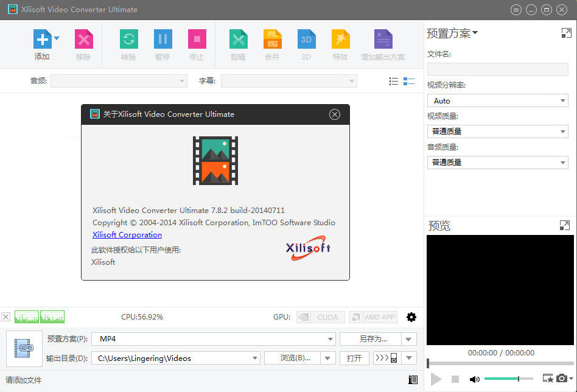Switch file list to detailed list view
The height and width of the screenshot is (392, 577).
[394, 80]
